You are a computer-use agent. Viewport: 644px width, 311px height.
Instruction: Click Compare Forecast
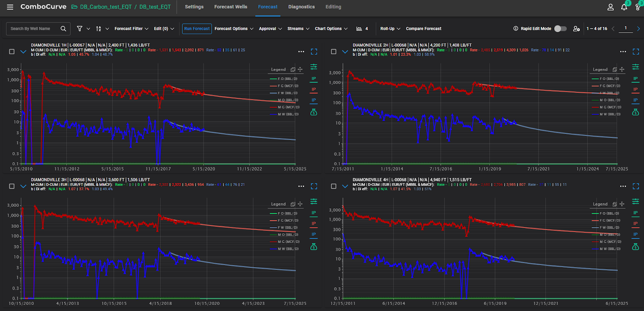tap(423, 29)
